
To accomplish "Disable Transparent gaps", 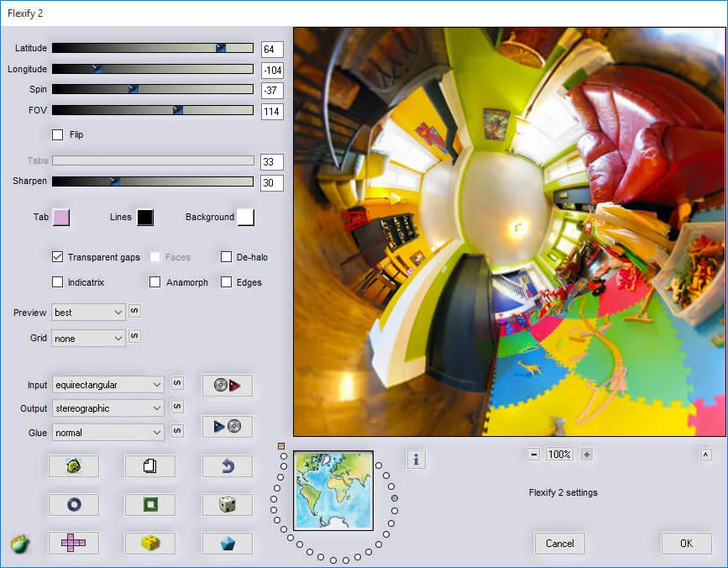I will [57, 257].
